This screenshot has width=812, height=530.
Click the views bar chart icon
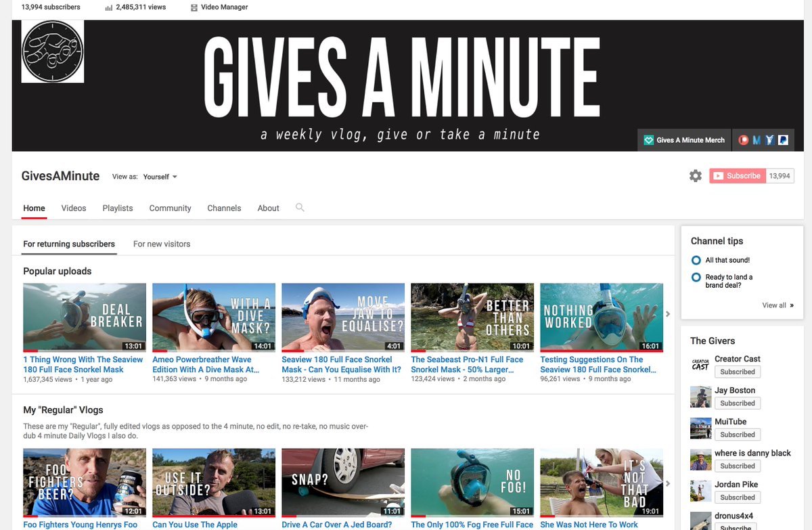[x=109, y=7]
